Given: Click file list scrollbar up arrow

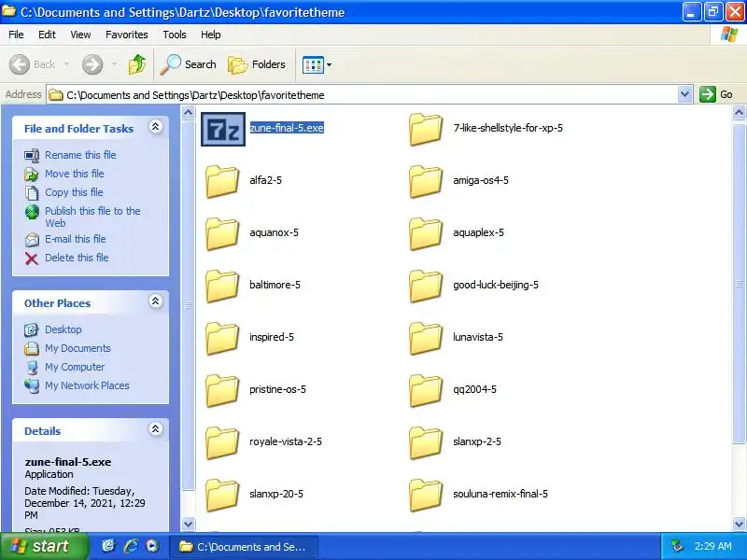Looking at the screenshot, I should 739,113.
